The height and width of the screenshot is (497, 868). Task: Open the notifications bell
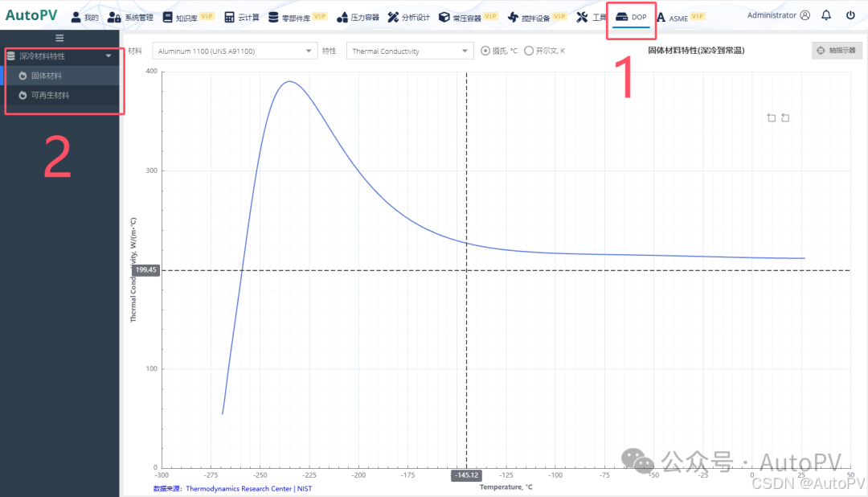tap(826, 15)
